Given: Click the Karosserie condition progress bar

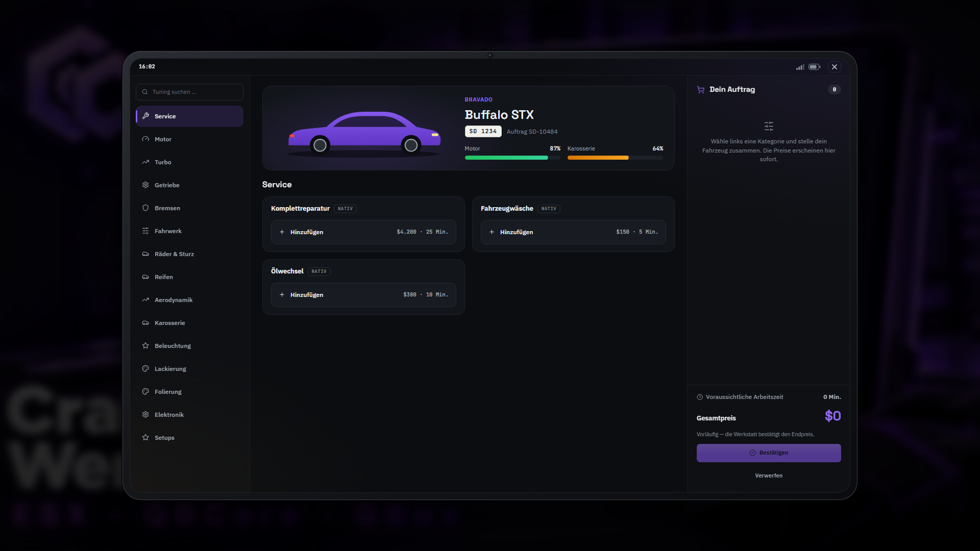Looking at the screenshot, I should [x=615, y=158].
